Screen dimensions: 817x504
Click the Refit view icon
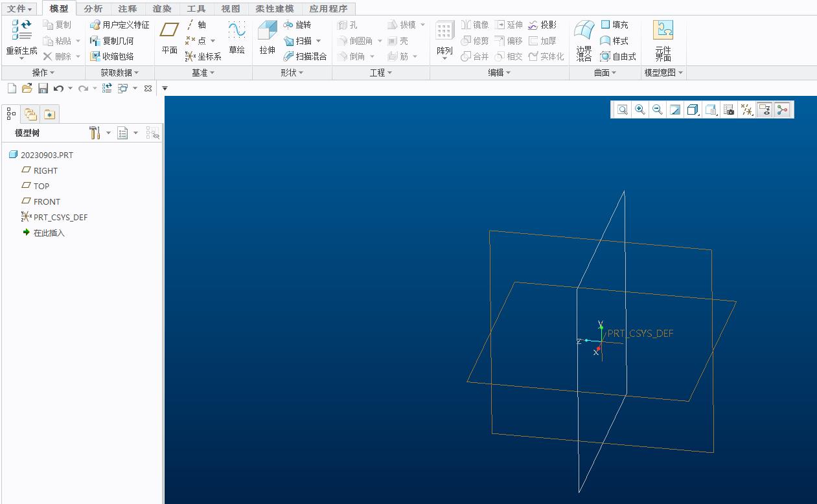(x=623, y=110)
